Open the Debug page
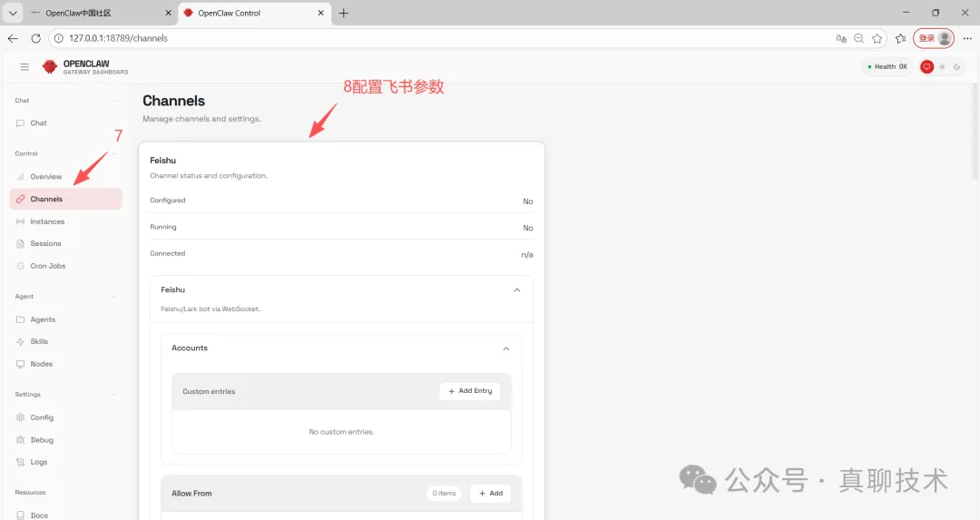980x520 pixels. point(65,440)
